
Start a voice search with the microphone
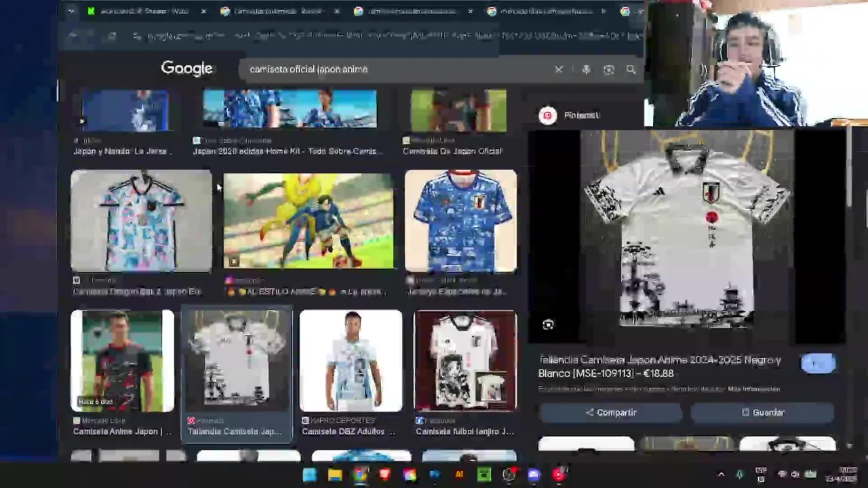pos(586,69)
